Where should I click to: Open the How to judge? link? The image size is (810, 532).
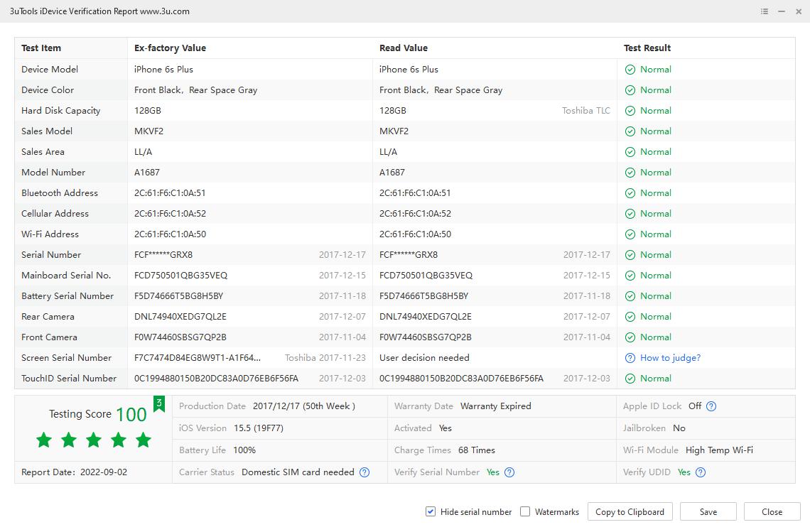pyautogui.click(x=670, y=358)
